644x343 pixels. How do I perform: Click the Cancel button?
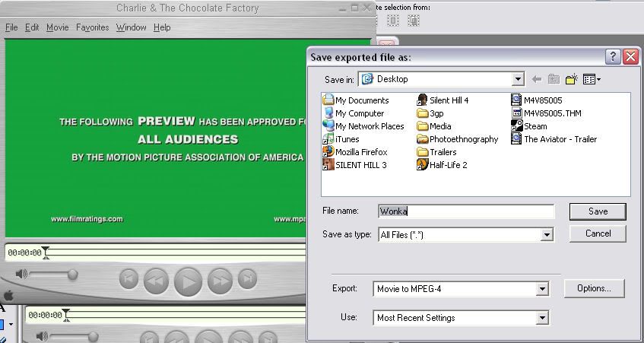pyautogui.click(x=598, y=233)
